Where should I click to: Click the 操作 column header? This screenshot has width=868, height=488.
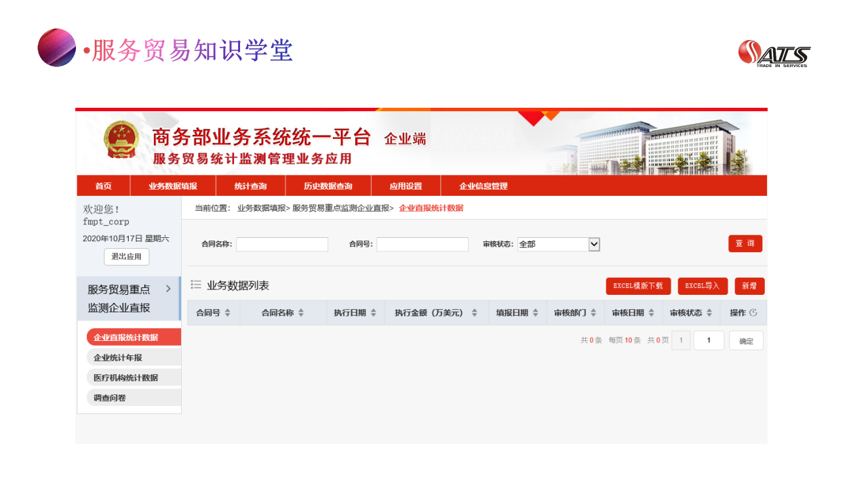point(738,312)
